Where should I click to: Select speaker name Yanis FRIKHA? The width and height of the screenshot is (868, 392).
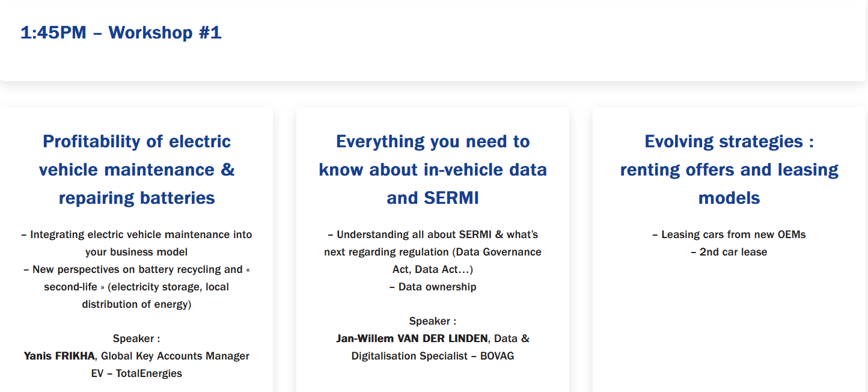pyautogui.click(x=60, y=356)
